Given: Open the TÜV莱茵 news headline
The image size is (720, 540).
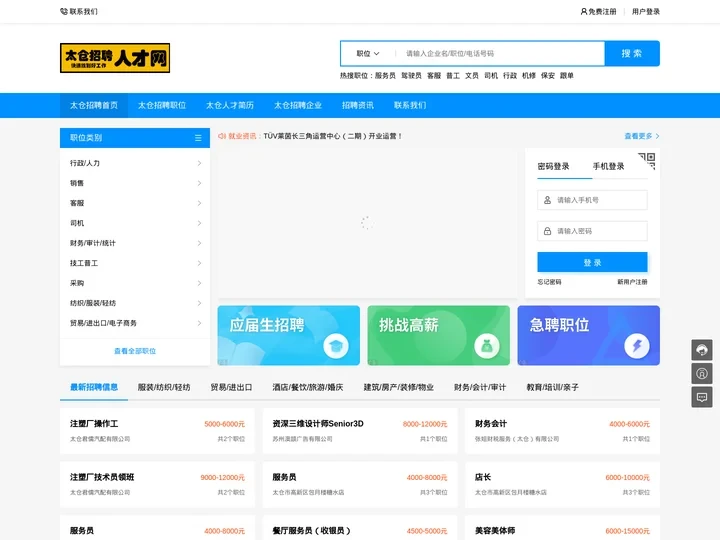Looking at the screenshot, I should pos(333,136).
